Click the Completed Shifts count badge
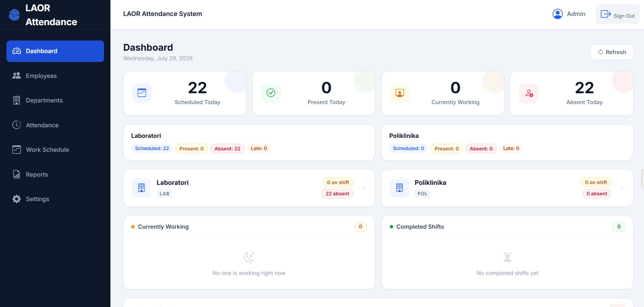Image resolution: width=644 pixels, height=307 pixels. (619, 227)
